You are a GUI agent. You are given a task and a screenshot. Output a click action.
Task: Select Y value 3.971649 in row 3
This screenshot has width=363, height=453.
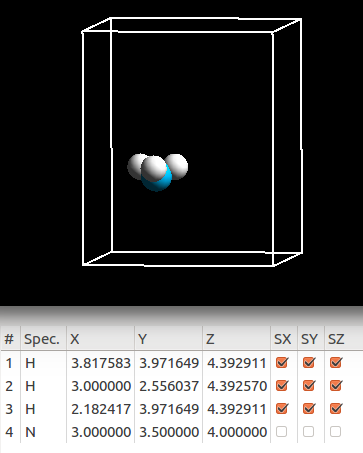(x=169, y=409)
